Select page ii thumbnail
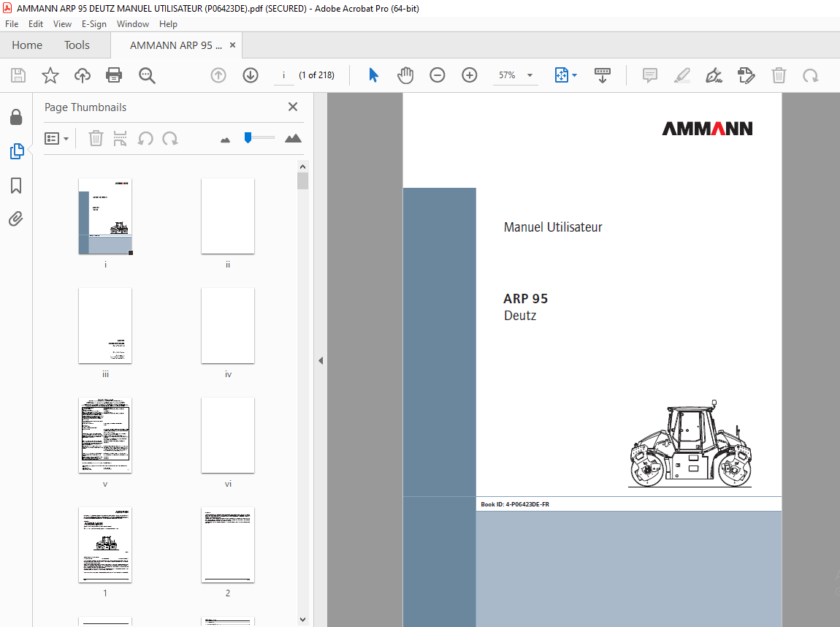 tap(228, 216)
